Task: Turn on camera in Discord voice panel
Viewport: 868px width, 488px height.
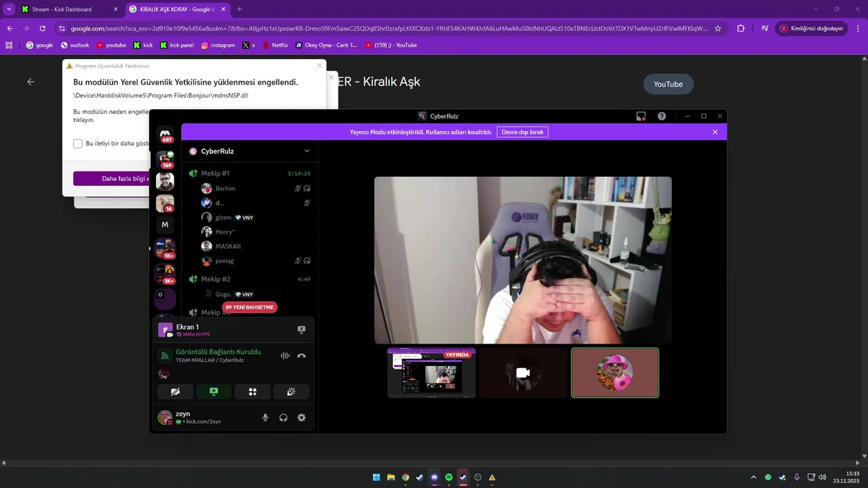Action: (175, 392)
